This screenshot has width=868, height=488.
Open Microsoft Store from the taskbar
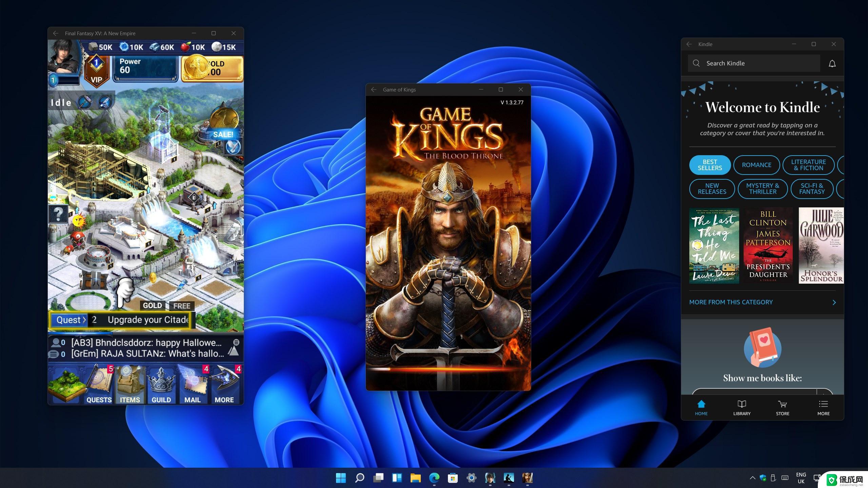click(x=453, y=478)
